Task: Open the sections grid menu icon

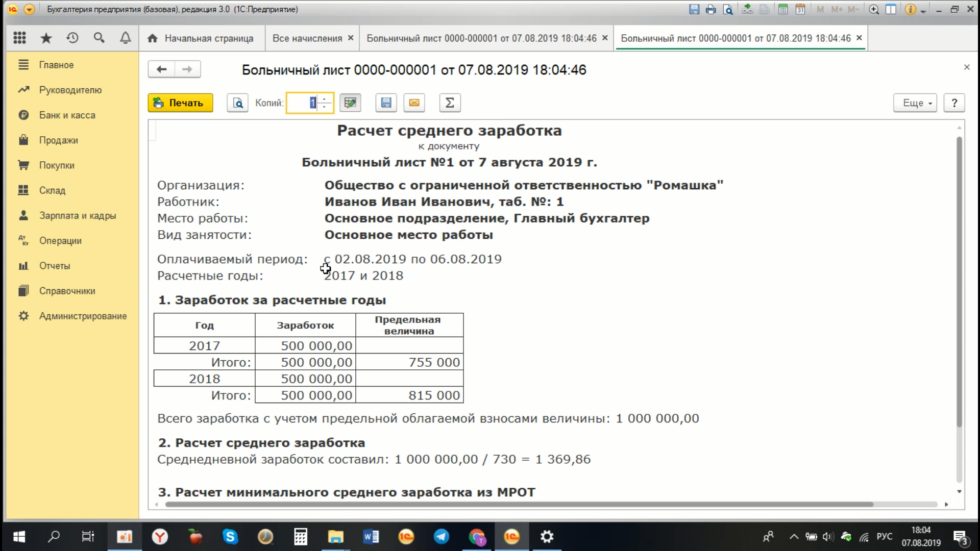Action: (19, 38)
